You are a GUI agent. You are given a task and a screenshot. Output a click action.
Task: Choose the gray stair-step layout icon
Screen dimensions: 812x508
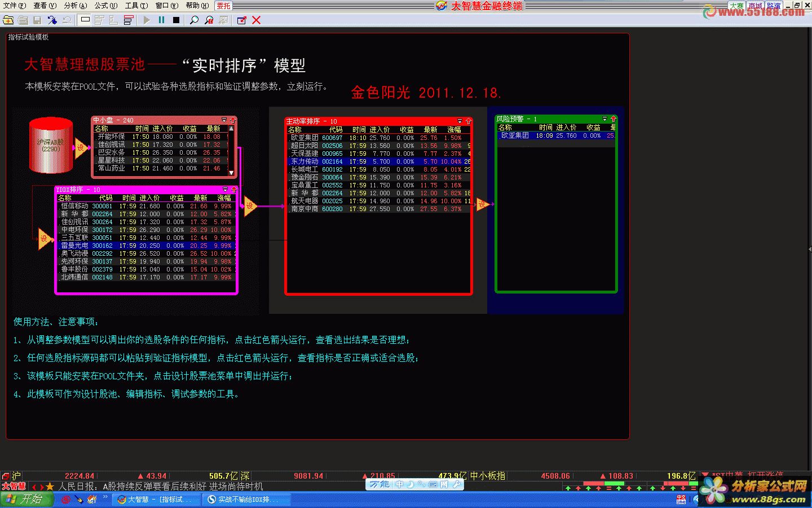pos(114,20)
